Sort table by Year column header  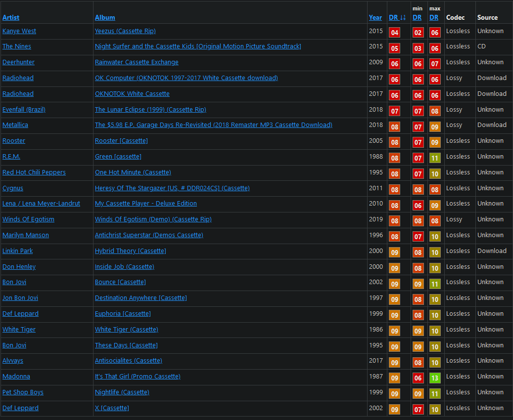pyautogui.click(x=375, y=18)
